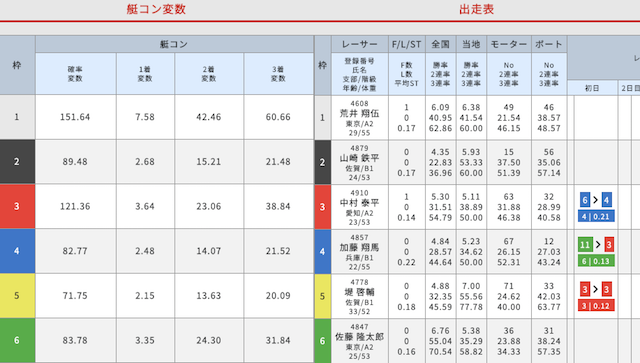Screen dimensions: 640x363
Task: Select the red lane 3 cell in 出走表
Action: pos(322,207)
